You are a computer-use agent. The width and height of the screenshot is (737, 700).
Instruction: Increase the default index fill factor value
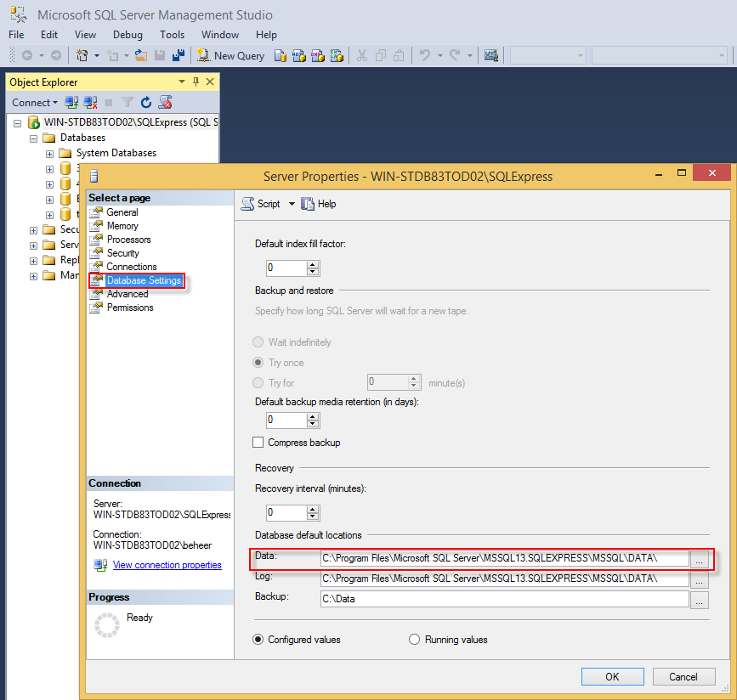click(313, 265)
